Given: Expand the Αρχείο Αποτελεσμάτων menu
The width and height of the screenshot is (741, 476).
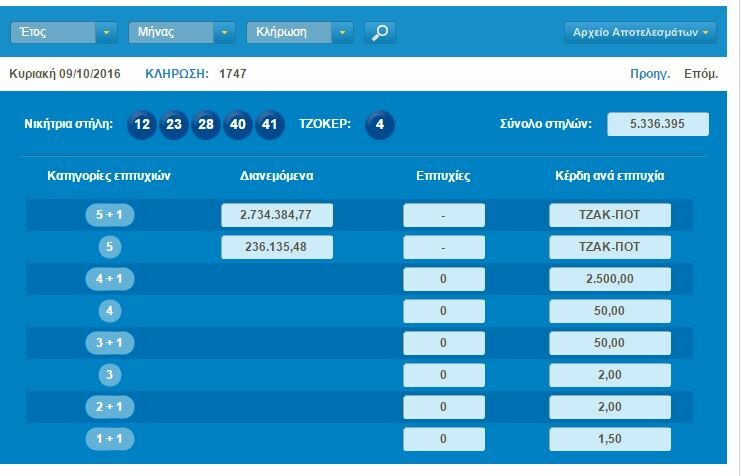Looking at the screenshot, I should click(x=640, y=33).
